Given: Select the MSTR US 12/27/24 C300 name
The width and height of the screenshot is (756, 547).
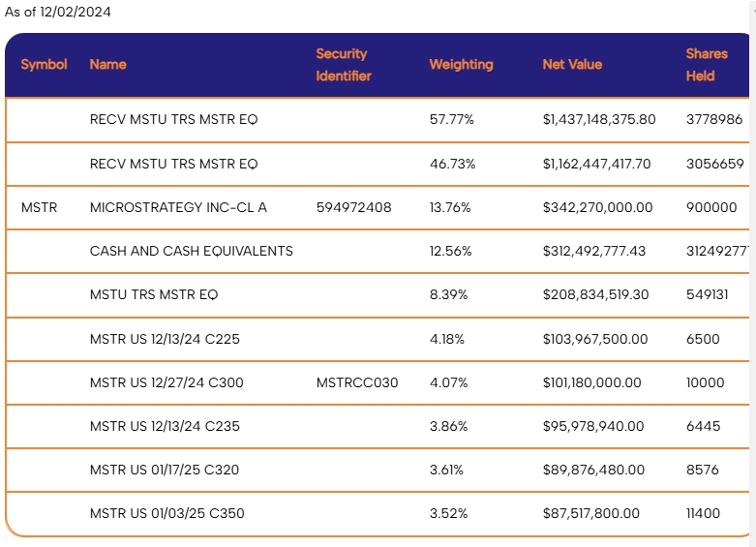Looking at the screenshot, I should tap(166, 383).
